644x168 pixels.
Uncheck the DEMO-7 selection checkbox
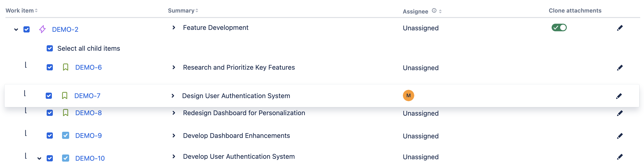tap(49, 96)
